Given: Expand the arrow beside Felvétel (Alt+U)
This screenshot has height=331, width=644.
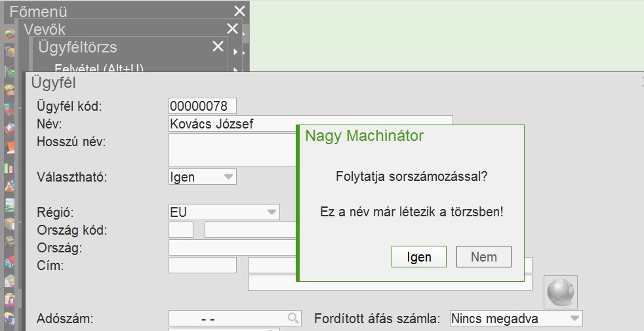Looking at the screenshot, I should 235,69.
